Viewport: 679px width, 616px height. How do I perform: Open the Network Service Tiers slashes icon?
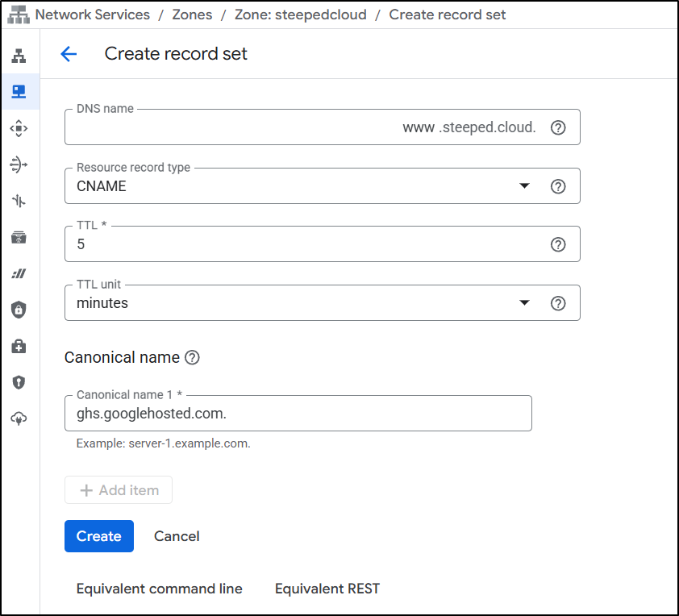[19, 273]
